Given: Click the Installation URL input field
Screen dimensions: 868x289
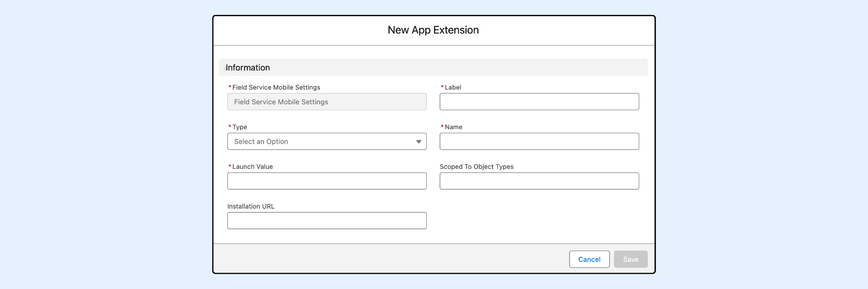Looking at the screenshot, I should click(326, 221).
